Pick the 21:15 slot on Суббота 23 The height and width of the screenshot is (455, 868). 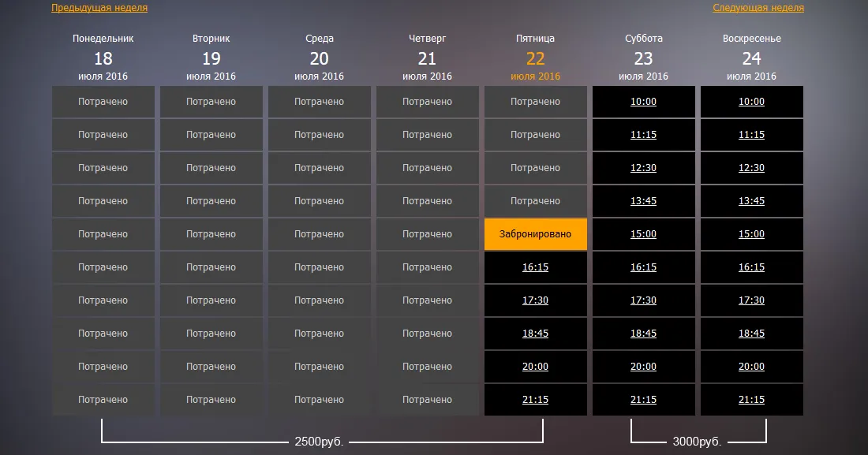point(643,400)
